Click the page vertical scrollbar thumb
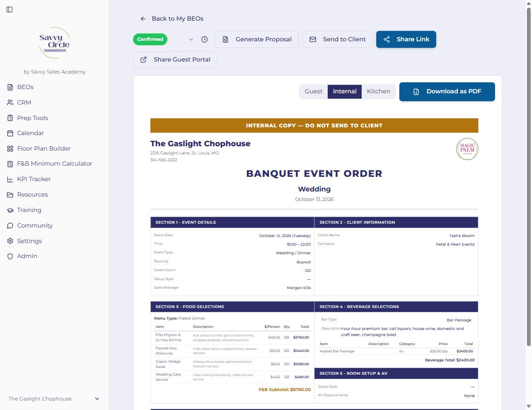The image size is (532, 410). point(529,176)
